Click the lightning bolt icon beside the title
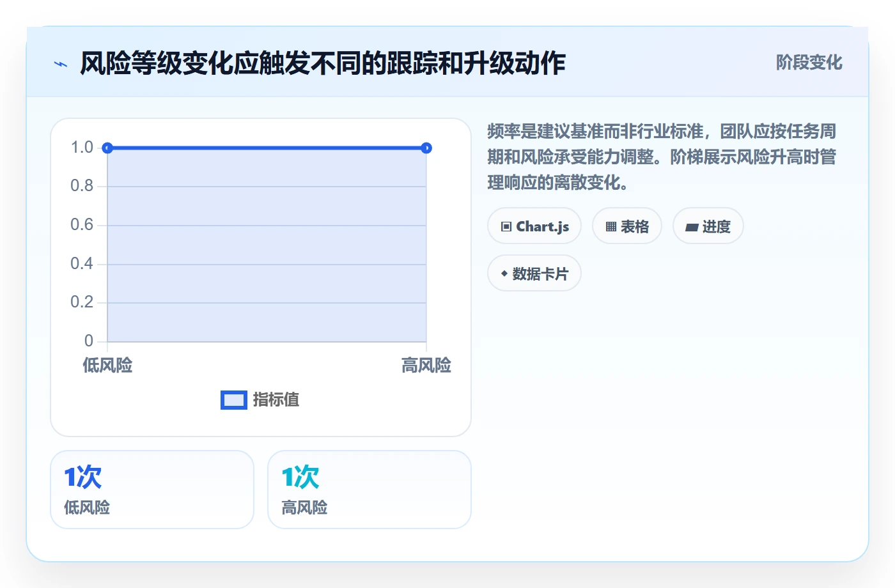 [x=61, y=64]
